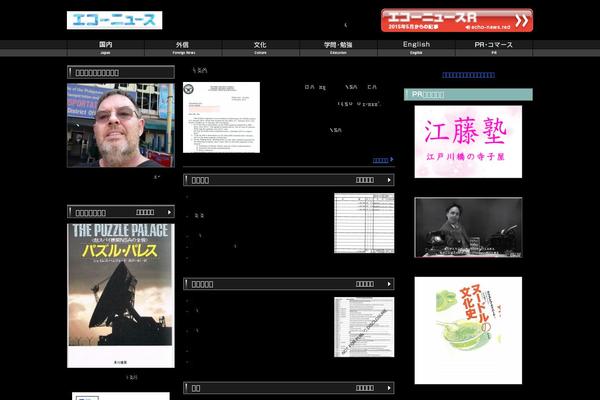Click arrow on bottom middle section header
Screen dimensions: 600x400
[x=389, y=388]
